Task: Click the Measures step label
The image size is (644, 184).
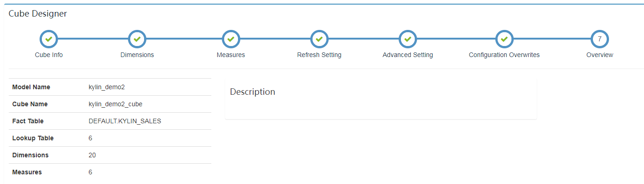Action: pyautogui.click(x=231, y=55)
